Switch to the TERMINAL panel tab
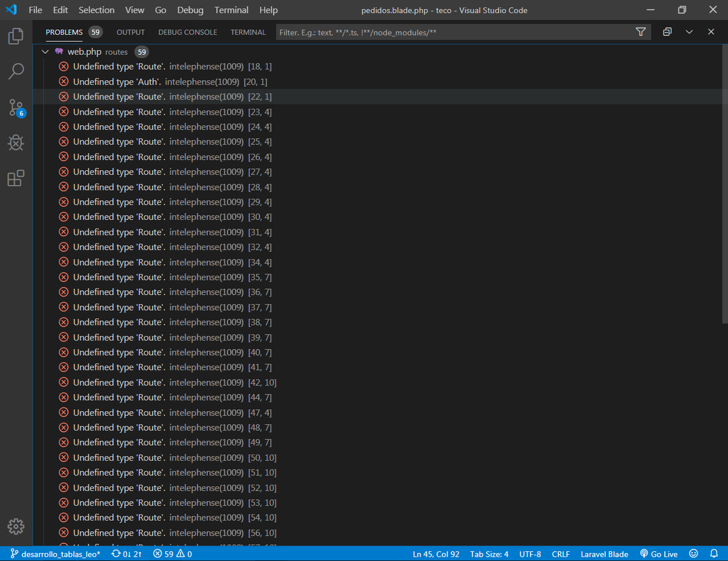Screen dimensions: 728x561 tap(248, 32)
